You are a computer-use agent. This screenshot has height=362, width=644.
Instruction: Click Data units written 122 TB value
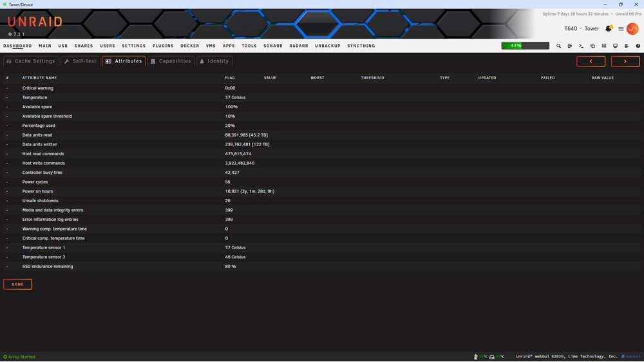point(247,145)
